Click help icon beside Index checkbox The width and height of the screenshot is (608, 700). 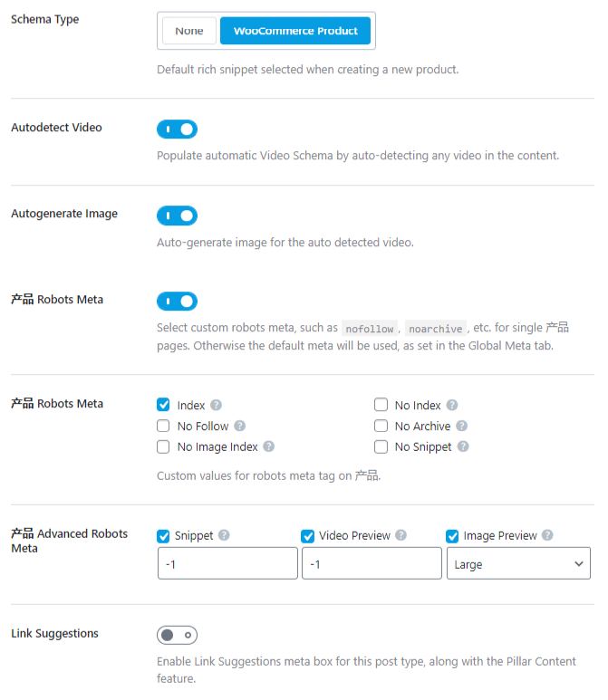click(x=217, y=406)
